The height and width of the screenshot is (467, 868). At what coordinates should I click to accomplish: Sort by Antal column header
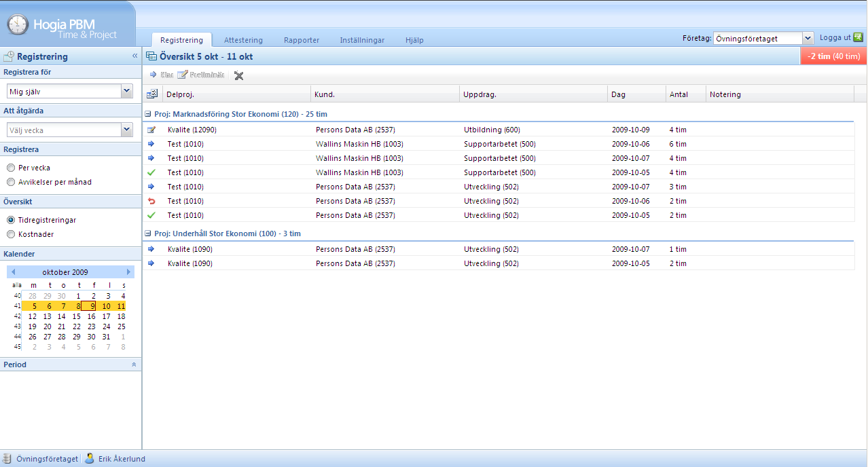(x=686, y=94)
